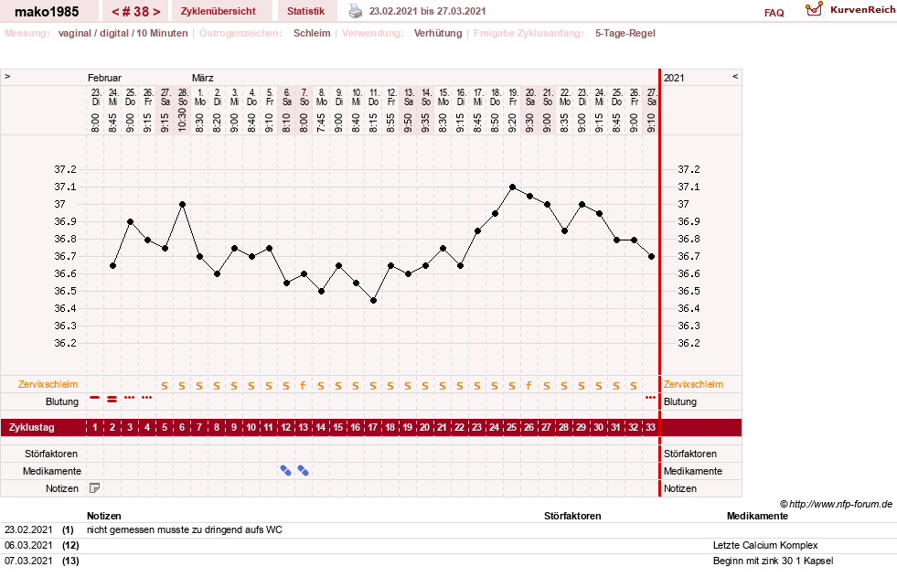Click the 'Zyklustag' row header

click(x=31, y=427)
